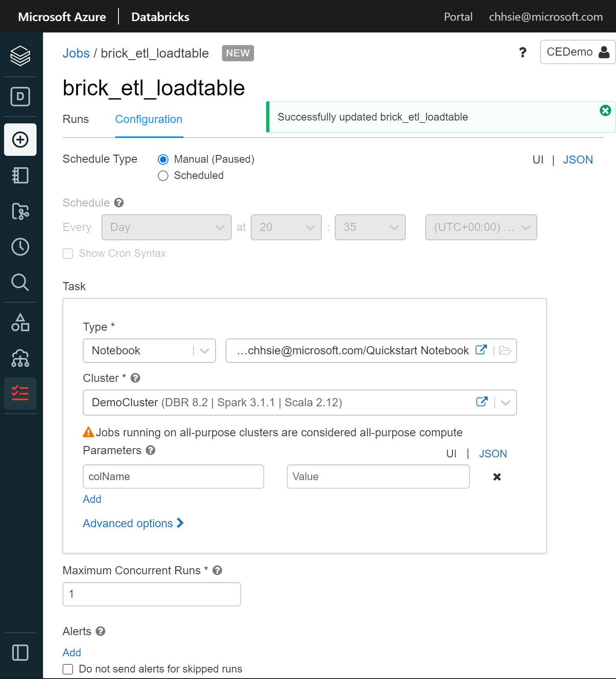
Task: Click the Alerts help icon
Action: tap(101, 631)
